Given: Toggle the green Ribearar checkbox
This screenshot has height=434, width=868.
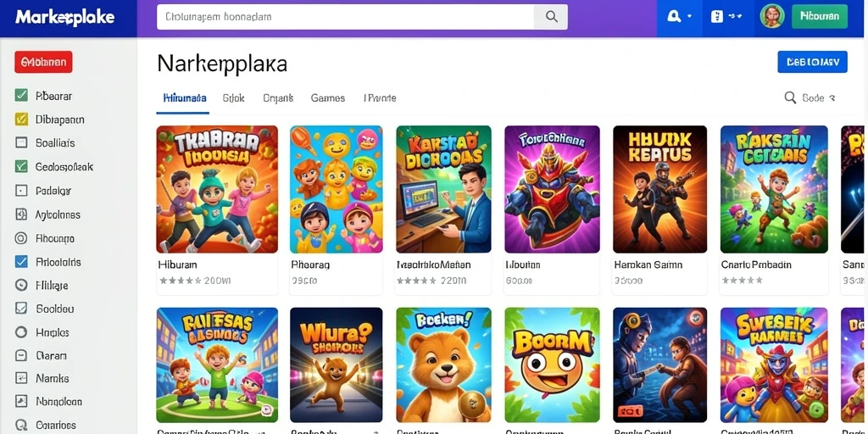Looking at the screenshot, I should tap(21, 96).
